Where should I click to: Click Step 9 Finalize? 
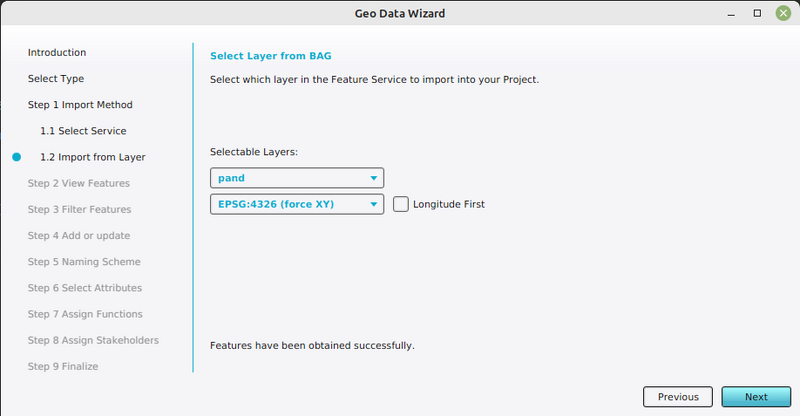pos(63,366)
